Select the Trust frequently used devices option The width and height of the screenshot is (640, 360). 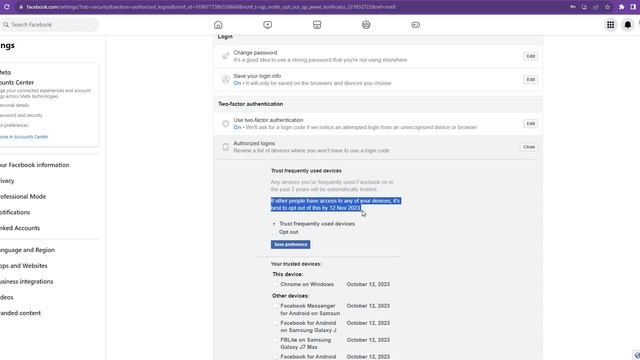click(x=274, y=224)
